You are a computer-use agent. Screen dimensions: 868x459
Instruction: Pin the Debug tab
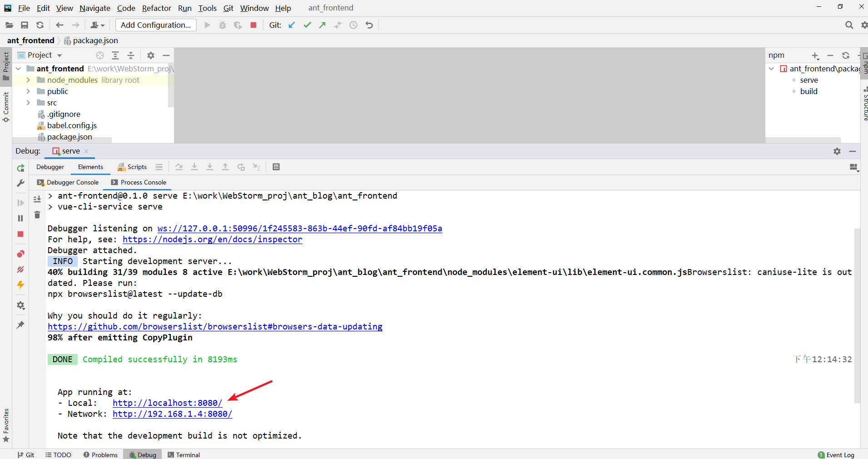20,325
